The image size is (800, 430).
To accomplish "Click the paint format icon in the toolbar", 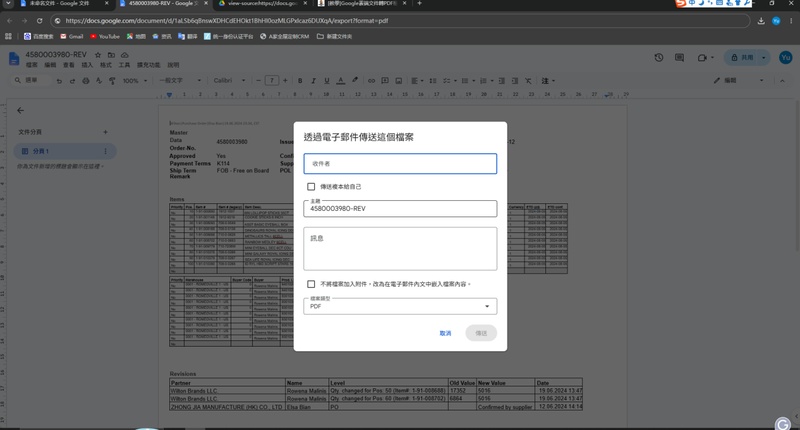I will click(x=112, y=81).
